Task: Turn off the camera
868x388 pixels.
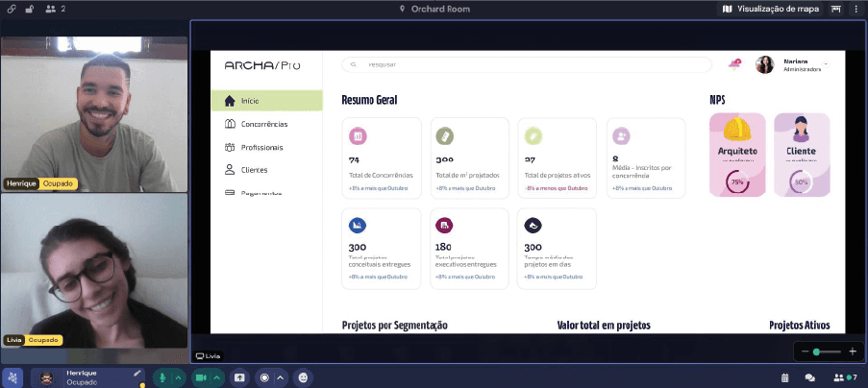Action: tap(201, 378)
